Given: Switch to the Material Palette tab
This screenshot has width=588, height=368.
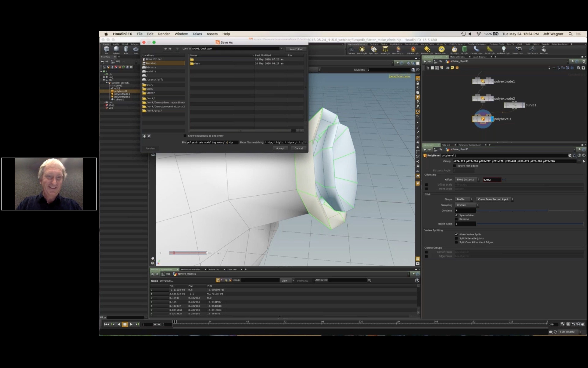Looking at the screenshot, I should pyautogui.click(x=457, y=57).
